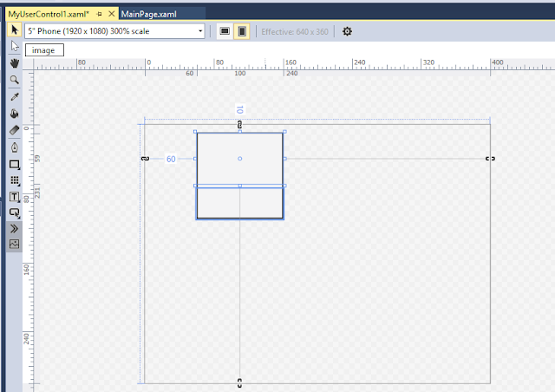Switch device preview to portrait orientation
Image resolution: width=555 pixels, height=392 pixels.
point(242,31)
